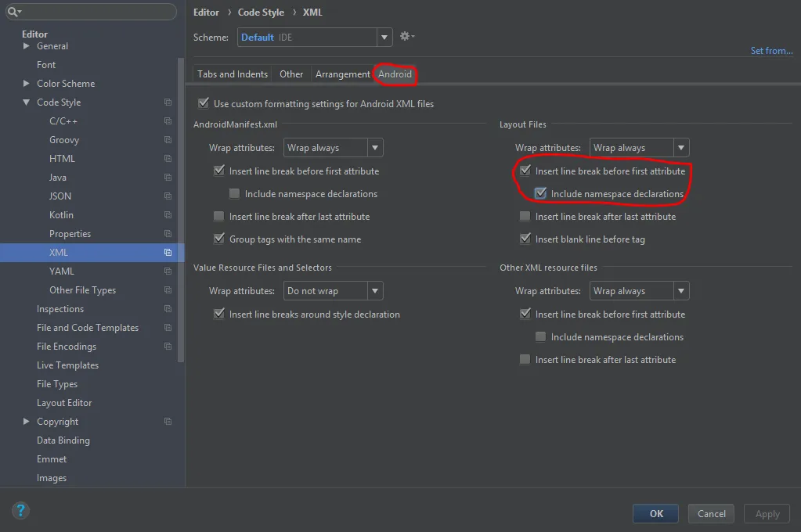
Task: Expand the General tree node
Action: click(x=26, y=46)
